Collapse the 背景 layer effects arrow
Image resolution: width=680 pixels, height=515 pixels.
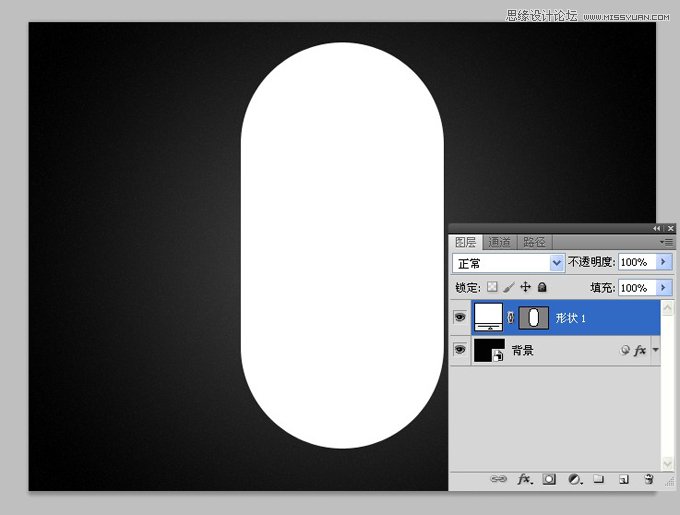[655, 350]
